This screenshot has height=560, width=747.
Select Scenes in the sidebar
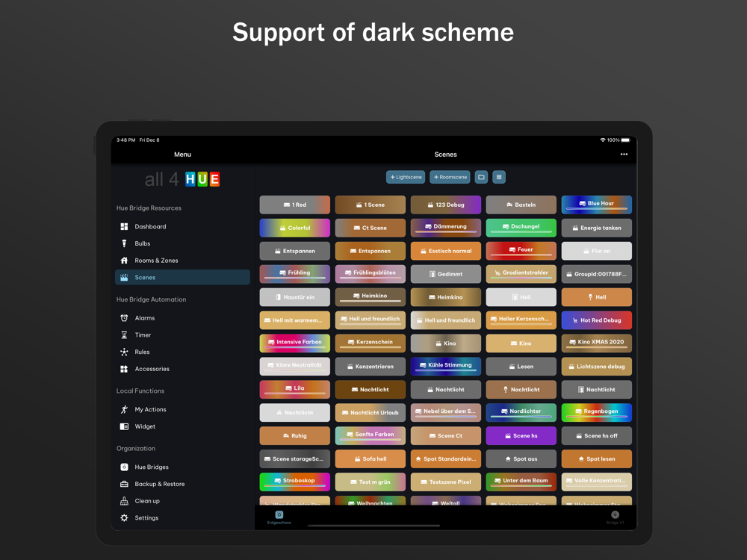[x=182, y=277]
